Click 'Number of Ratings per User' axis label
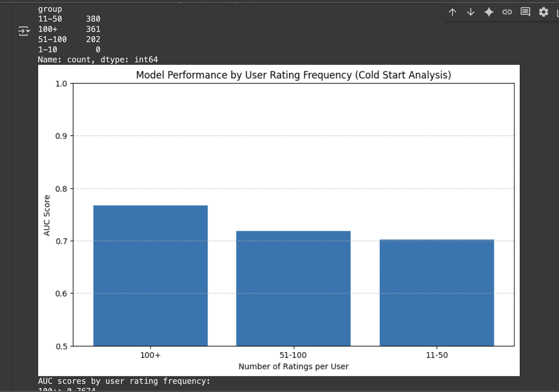 (293, 366)
